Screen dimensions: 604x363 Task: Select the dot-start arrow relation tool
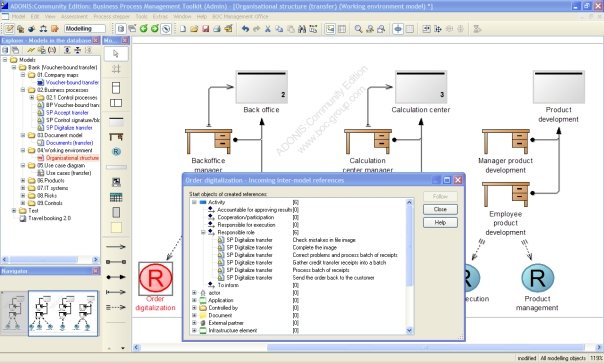[116, 277]
